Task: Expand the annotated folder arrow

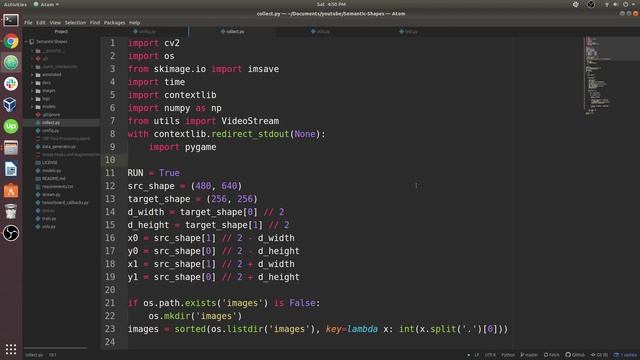Action: coord(32,75)
